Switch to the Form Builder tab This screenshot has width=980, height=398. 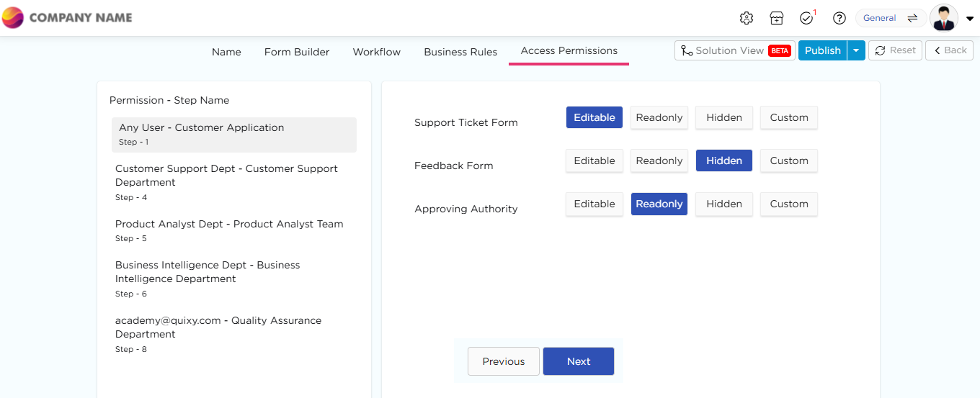pyautogui.click(x=296, y=52)
